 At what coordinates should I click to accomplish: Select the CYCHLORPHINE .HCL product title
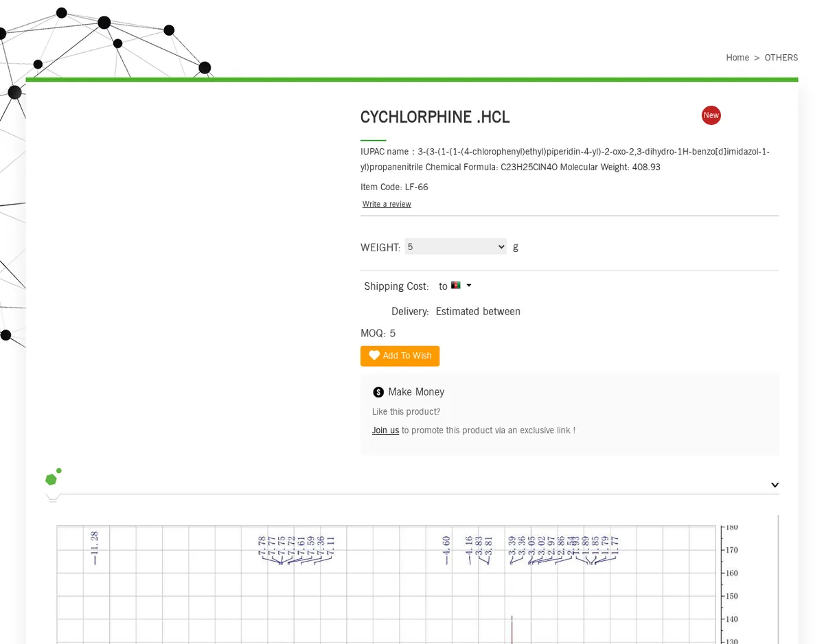(435, 117)
